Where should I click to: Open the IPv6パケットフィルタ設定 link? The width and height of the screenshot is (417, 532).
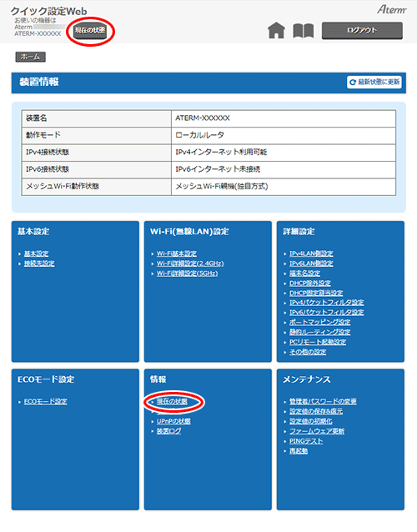coord(326,312)
